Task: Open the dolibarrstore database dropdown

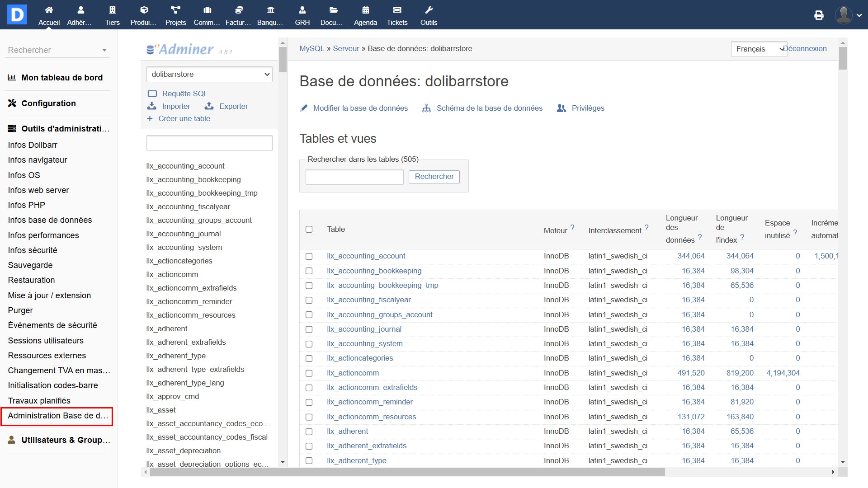Action: 209,75
